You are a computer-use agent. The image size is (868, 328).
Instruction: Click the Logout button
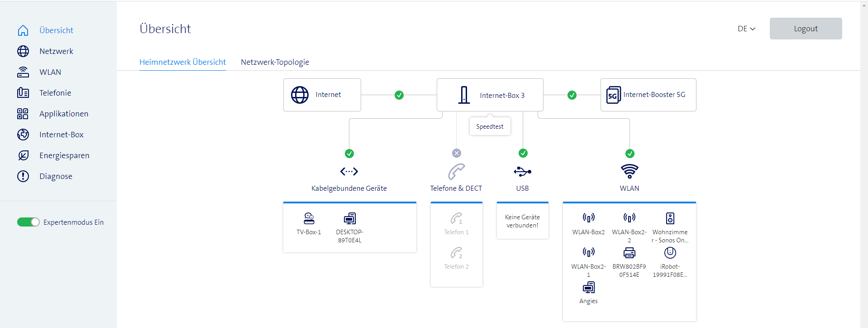coord(806,29)
